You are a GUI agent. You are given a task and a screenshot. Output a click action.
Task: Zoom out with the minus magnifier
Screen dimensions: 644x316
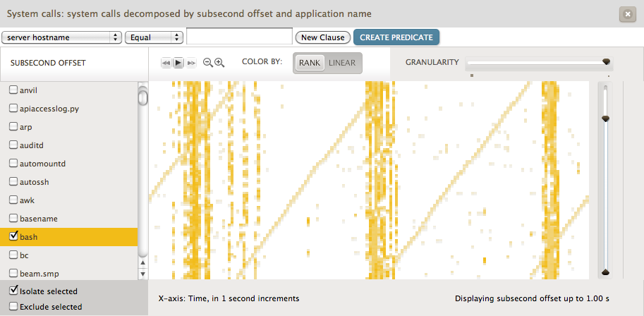coord(208,63)
